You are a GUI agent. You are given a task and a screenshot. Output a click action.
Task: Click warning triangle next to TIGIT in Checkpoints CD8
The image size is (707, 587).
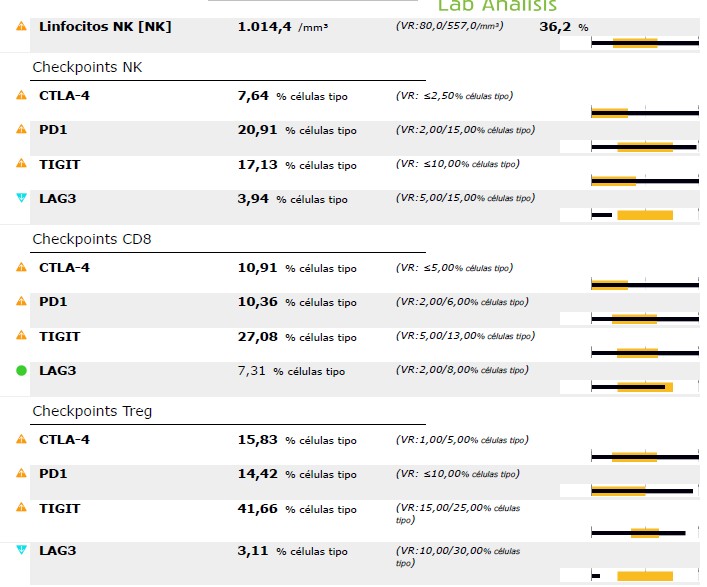21,336
